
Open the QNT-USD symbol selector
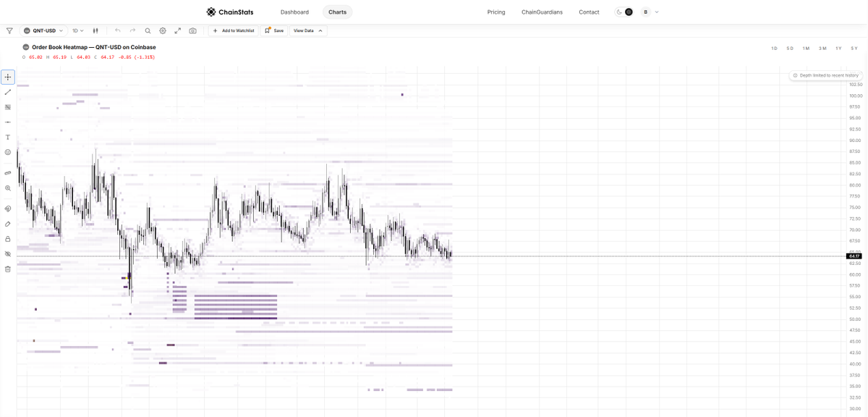(x=43, y=31)
